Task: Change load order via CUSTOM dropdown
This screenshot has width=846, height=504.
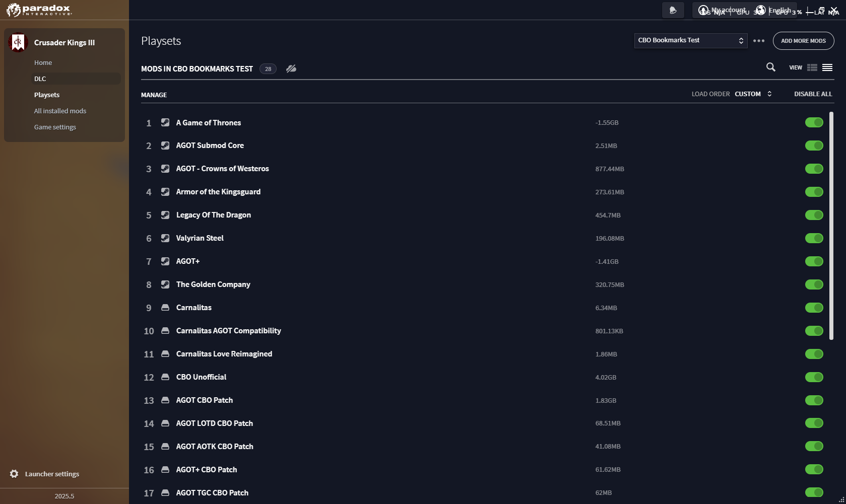Action: pos(753,94)
